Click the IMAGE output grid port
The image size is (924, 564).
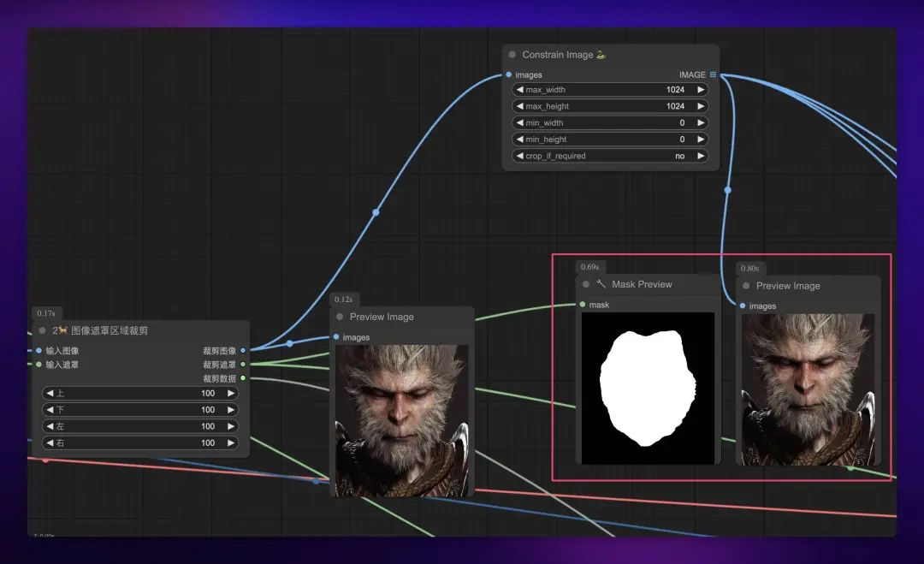[713, 74]
